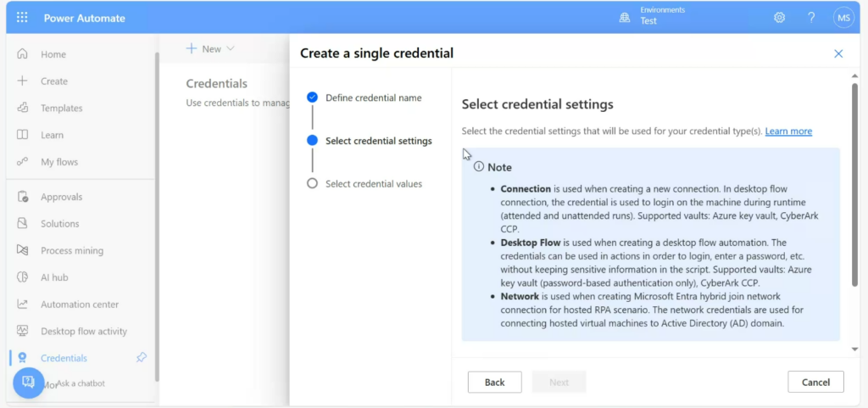Click the Desktop flow activity icon

click(22, 331)
